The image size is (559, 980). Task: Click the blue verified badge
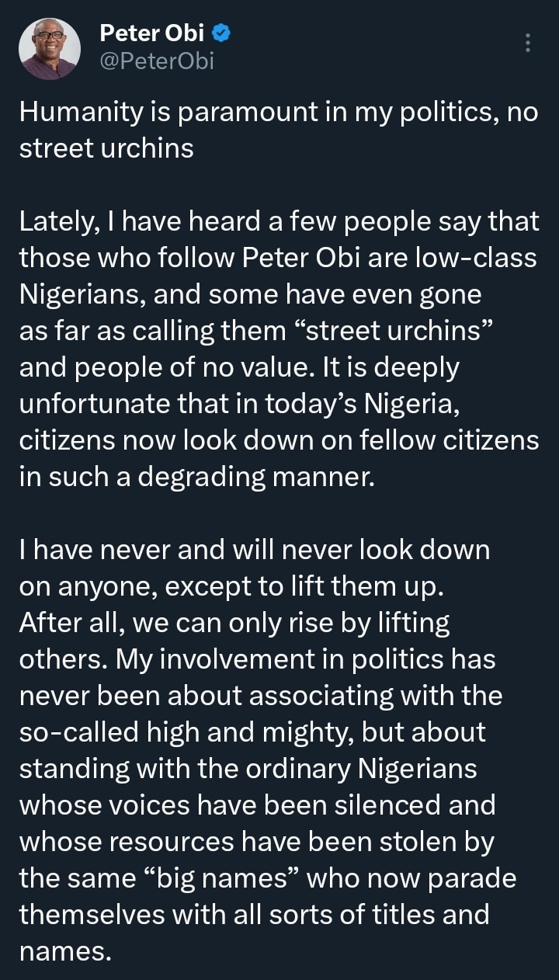tap(220, 33)
